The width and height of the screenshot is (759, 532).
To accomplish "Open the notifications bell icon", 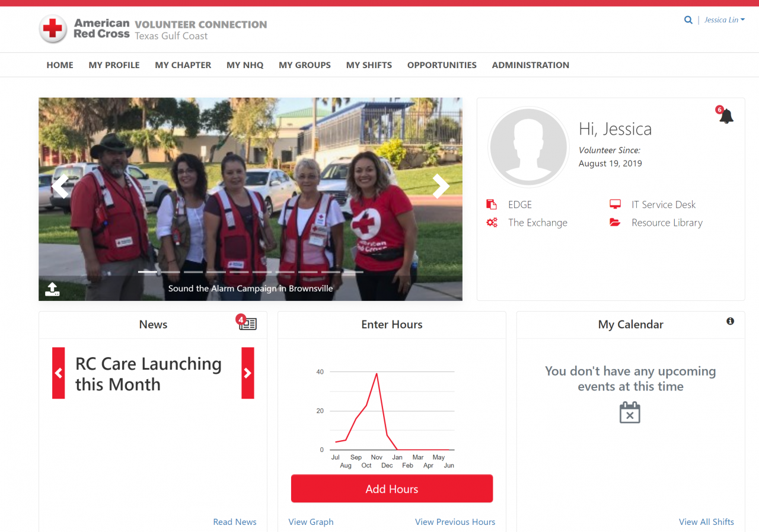I will pyautogui.click(x=726, y=116).
